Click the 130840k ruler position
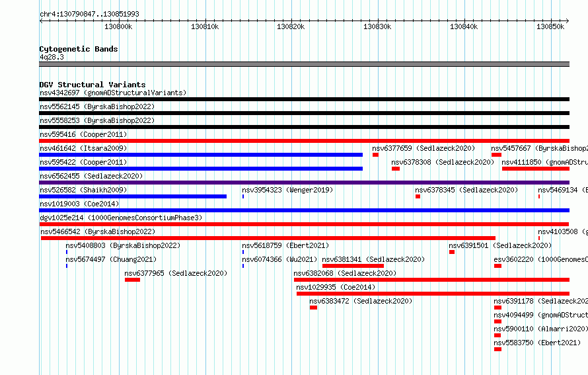The image size is (588, 375). pyautogui.click(x=464, y=26)
